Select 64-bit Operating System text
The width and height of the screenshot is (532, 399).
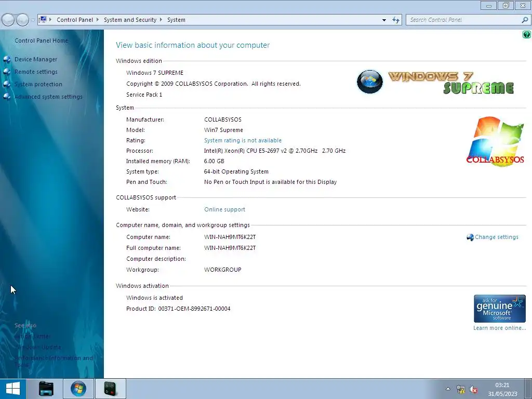tap(236, 171)
